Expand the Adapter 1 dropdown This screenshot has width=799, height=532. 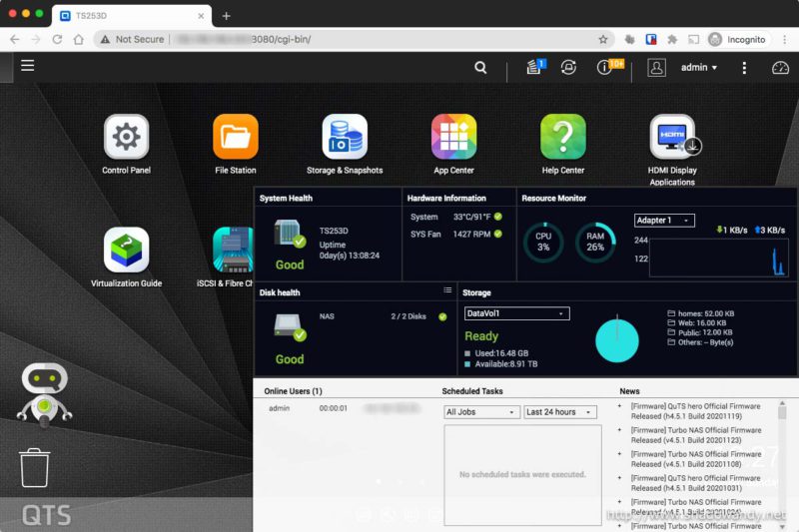664,221
